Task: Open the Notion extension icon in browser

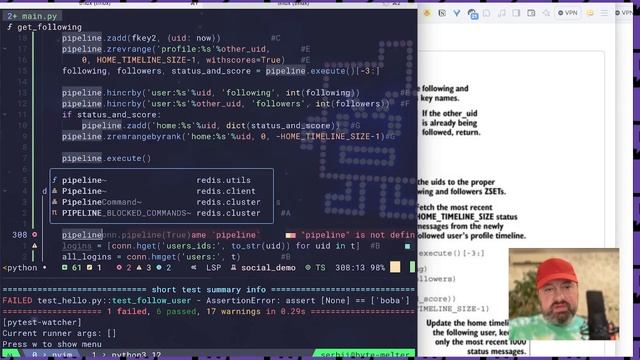Action: (442, 13)
